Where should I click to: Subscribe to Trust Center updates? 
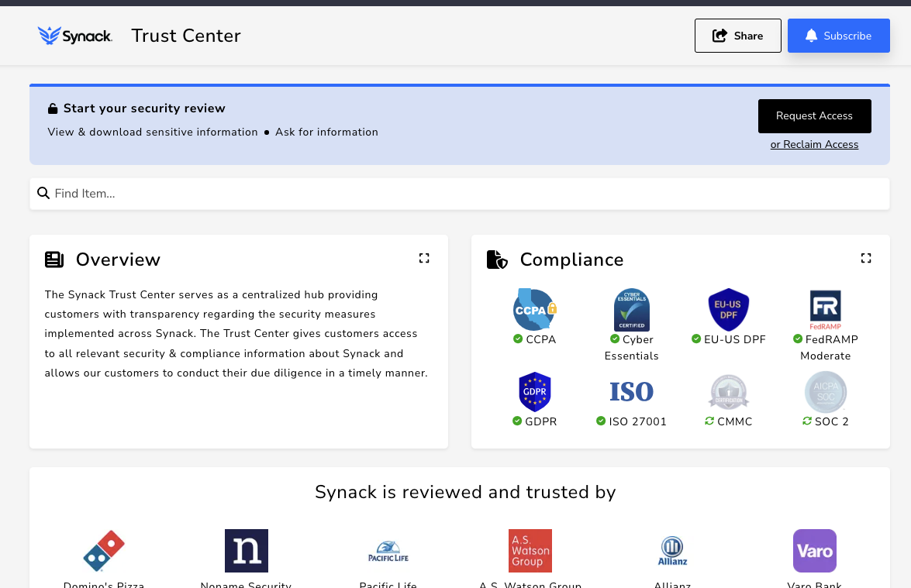[x=838, y=35]
